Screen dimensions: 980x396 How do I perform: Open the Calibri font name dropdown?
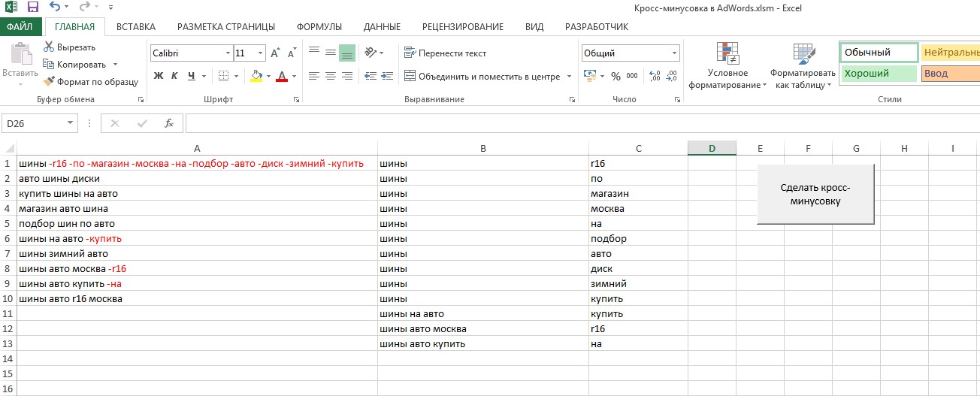[228, 53]
